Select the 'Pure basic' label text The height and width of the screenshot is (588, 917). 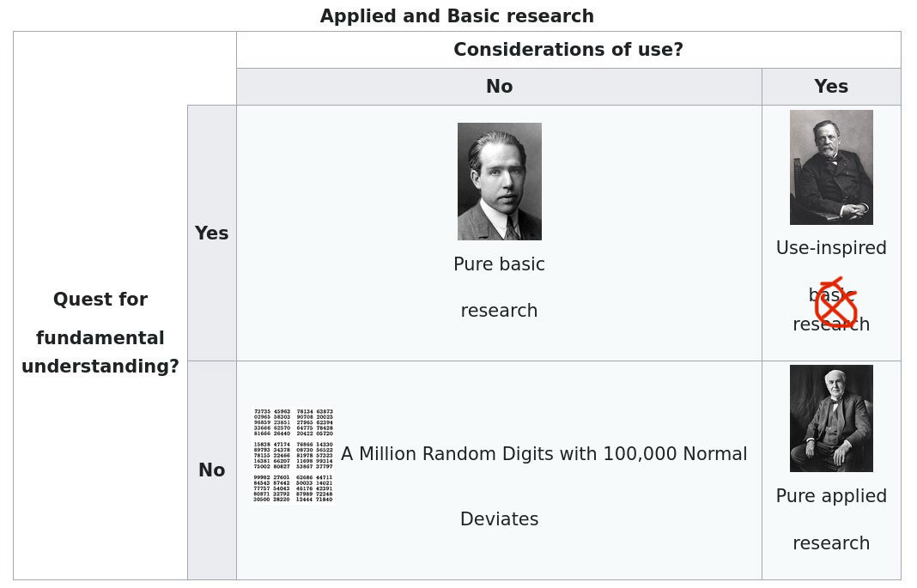[x=499, y=264]
